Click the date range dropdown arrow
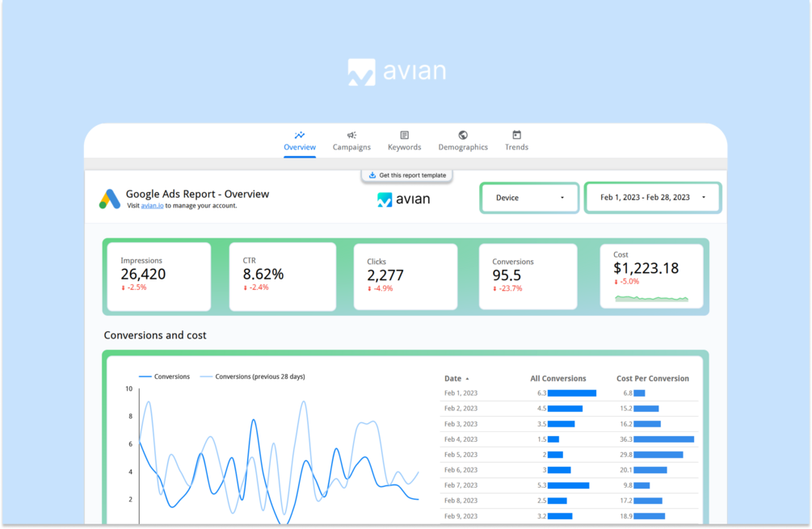This screenshot has width=812, height=529. (x=704, y=197)
